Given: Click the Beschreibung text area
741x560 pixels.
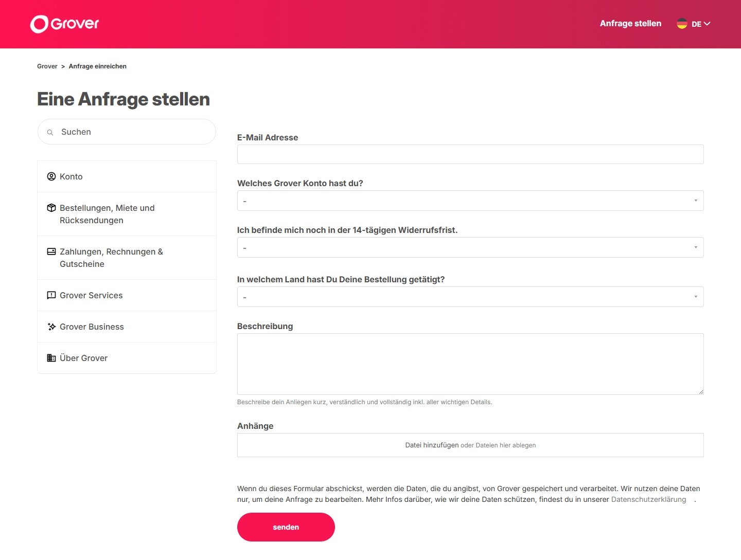Looking at the screenshot, I should click(470, 364).
